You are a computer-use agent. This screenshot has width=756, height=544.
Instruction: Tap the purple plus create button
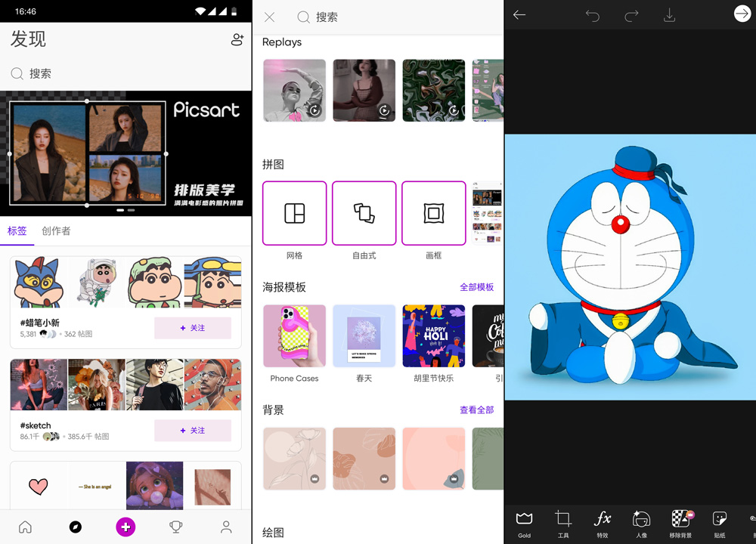click(125, 527)
